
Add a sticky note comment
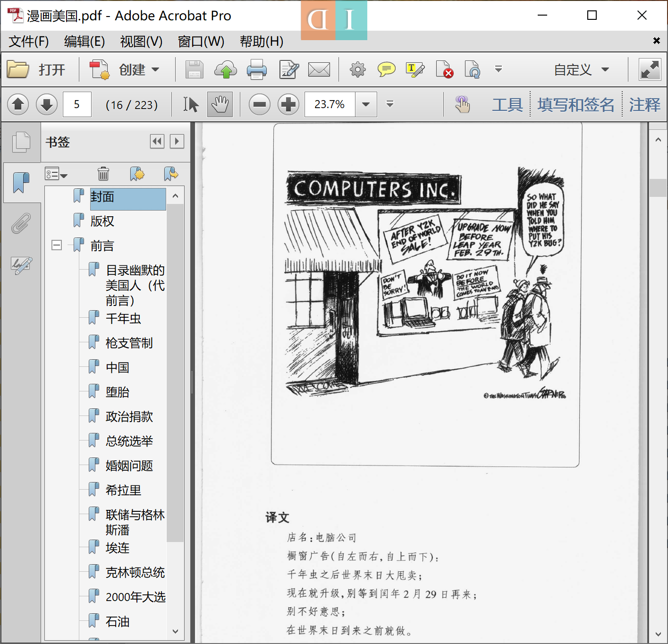tap(387, 70)
